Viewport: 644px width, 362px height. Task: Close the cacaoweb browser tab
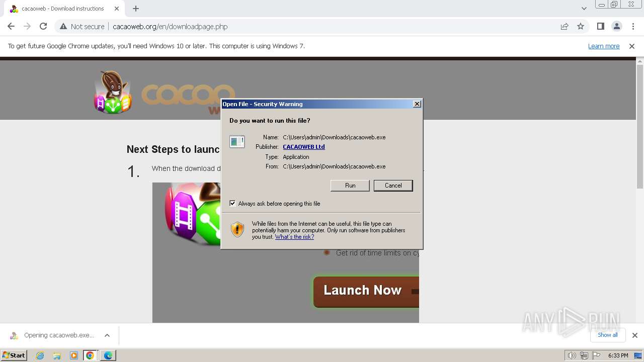click(x=117, y=9)
